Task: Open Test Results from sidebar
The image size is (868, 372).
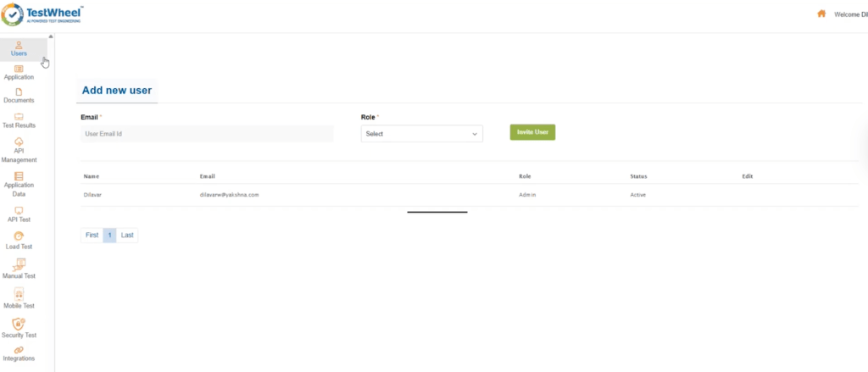Action: click(19, 119)
